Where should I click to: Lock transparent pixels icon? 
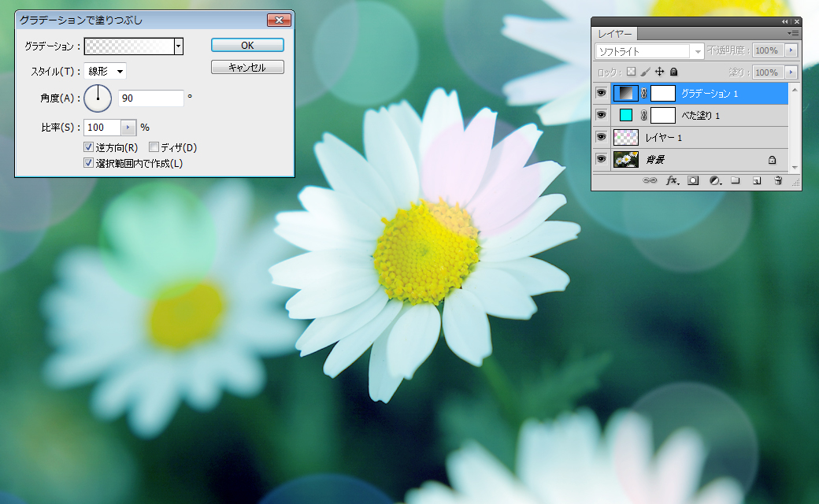[632, 72]
